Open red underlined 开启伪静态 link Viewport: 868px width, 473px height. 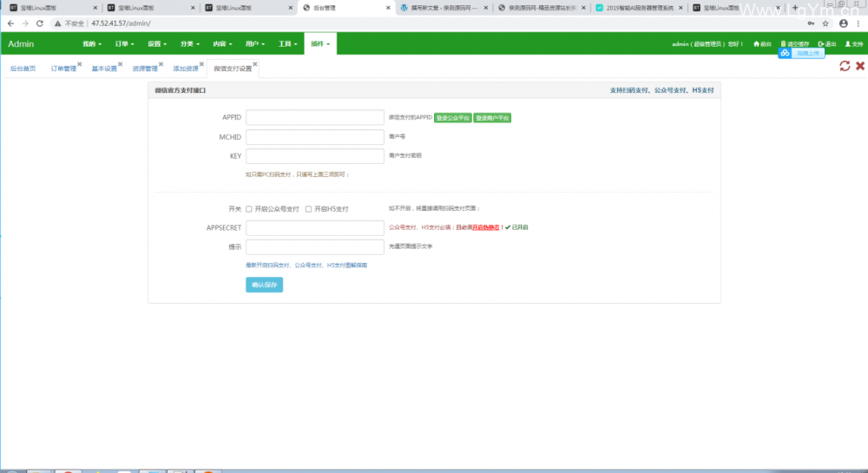pyautogui.click(x=485, y=227)
